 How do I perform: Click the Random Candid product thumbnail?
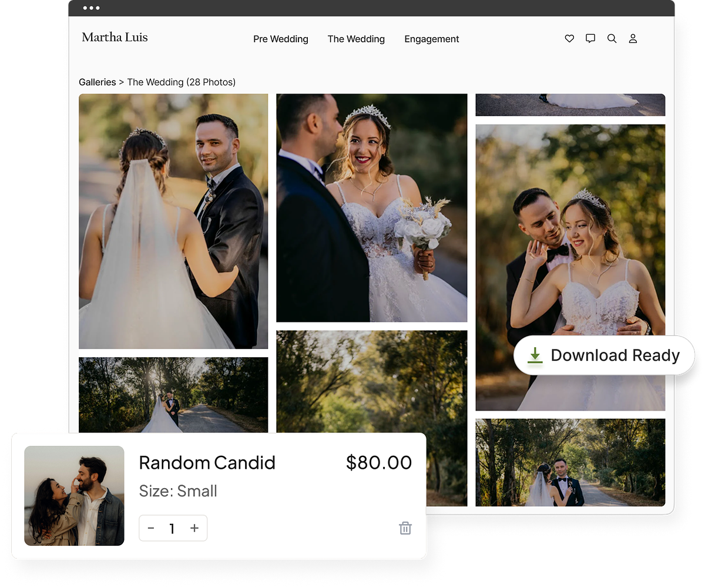click(74, 496)
